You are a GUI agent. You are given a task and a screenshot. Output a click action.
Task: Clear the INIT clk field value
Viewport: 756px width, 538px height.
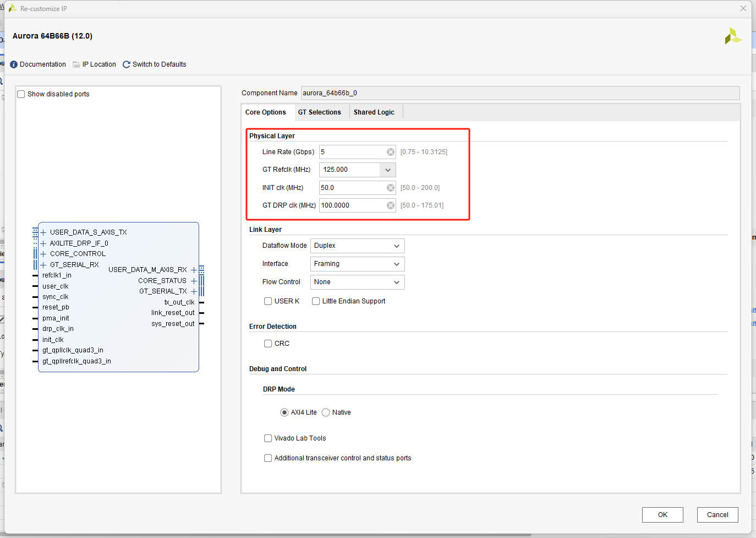tap(391, 188)
